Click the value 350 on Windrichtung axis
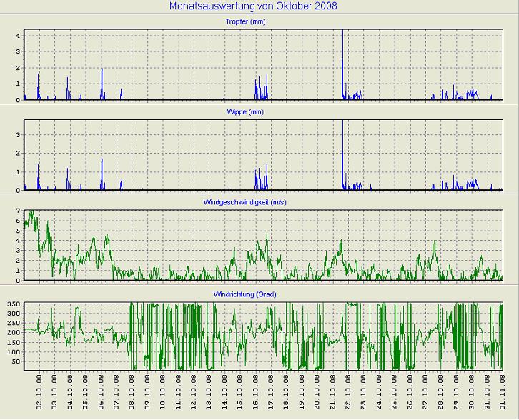The image size is (519, 420). (x=14, y=304)
